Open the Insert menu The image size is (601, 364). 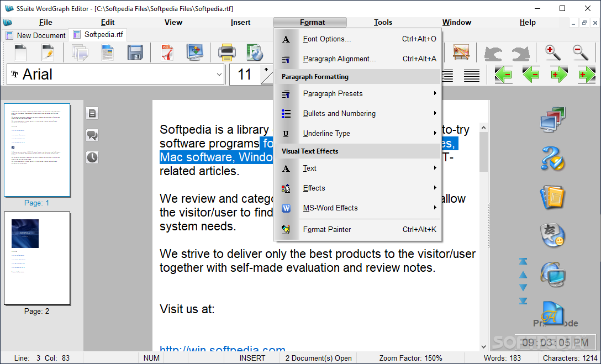coord(240,22)
